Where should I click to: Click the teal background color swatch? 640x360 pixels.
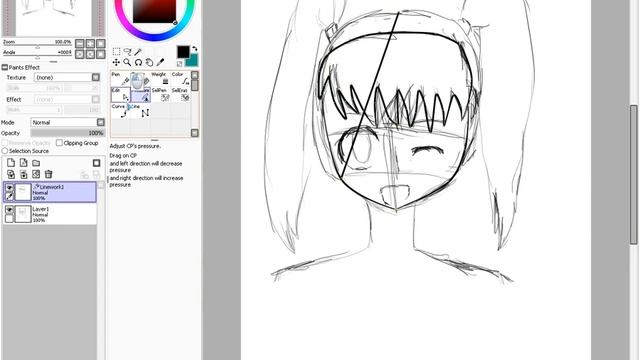coord(192,60)
